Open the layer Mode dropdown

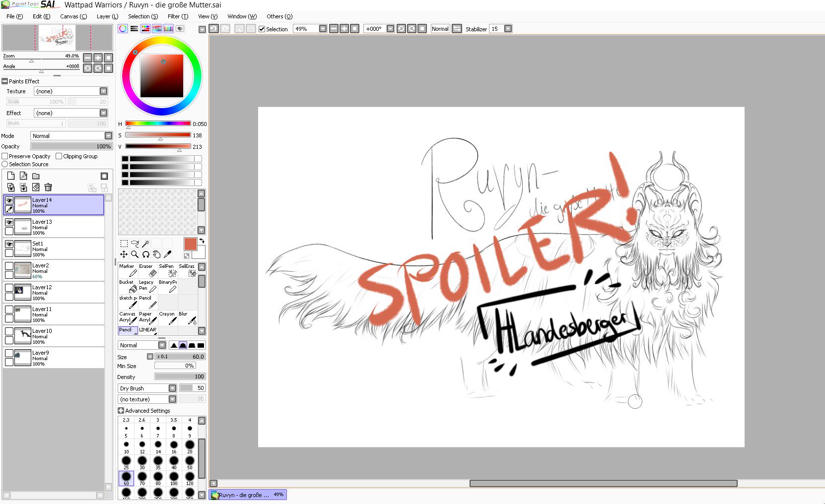click(x=108, y=136)
